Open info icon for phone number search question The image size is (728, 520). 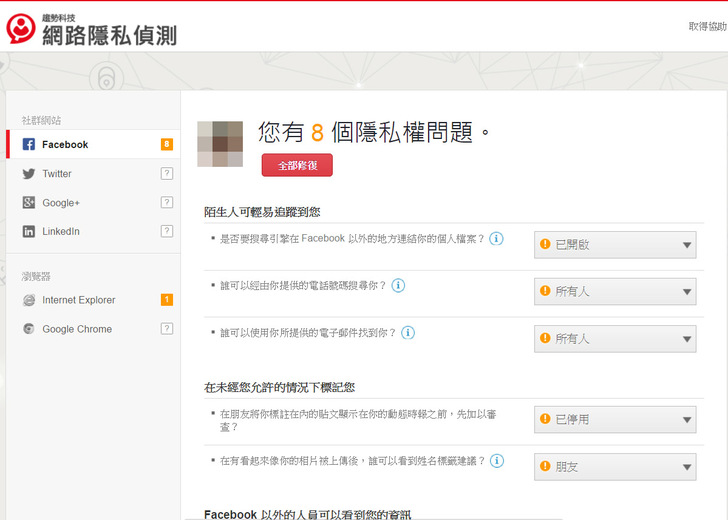(x=398, y=285)
